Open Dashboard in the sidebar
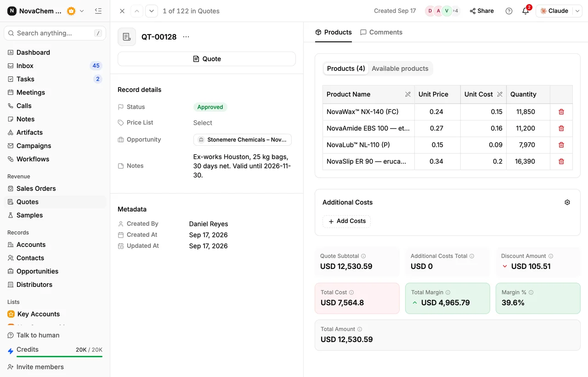588x377 pixels. tap(55, 52)
